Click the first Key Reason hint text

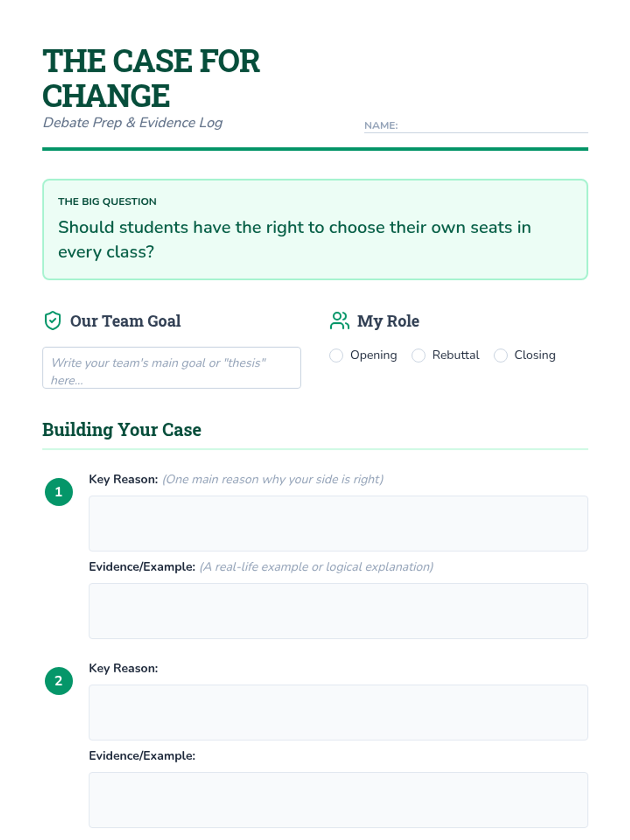pyautogui.click(x=272, y=479)
